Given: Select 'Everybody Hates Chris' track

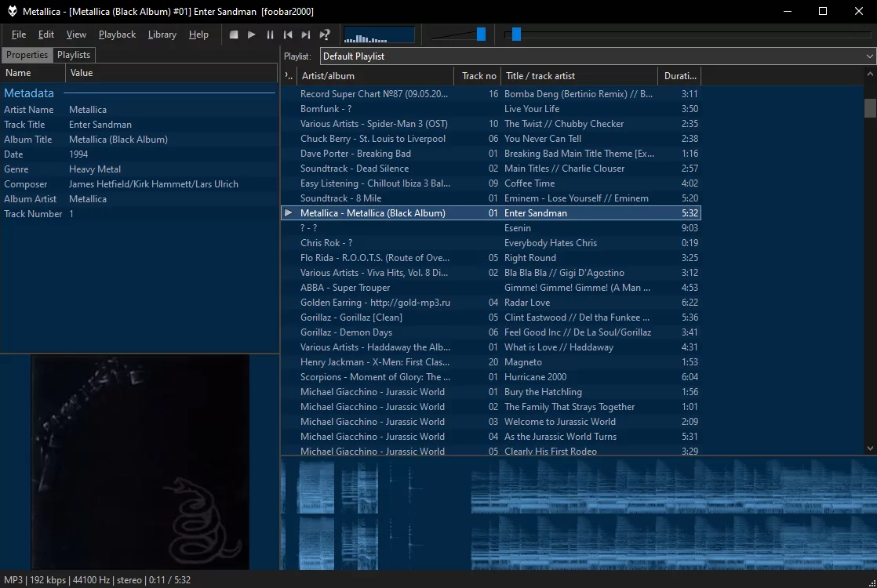Looking at the screenshot, I should pos(491,243).
